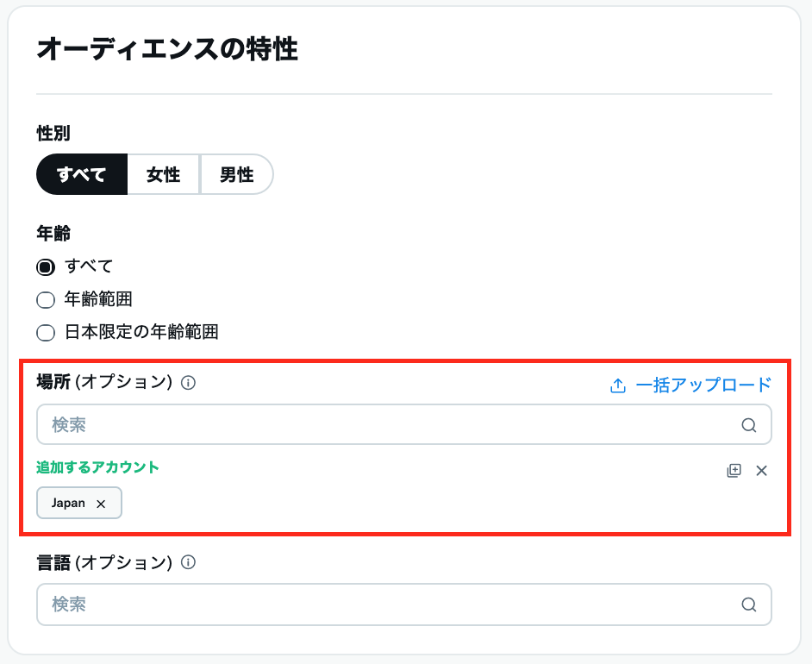Click the info icon beside 言語 (オプション)

pos(189,562)
